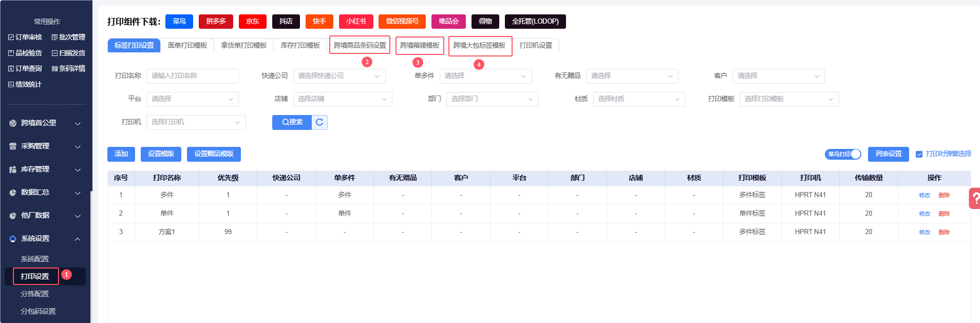This screenshot has height=323, width=980.
Task: Click the refresh icon next to search
Action: tap(319, 122)
